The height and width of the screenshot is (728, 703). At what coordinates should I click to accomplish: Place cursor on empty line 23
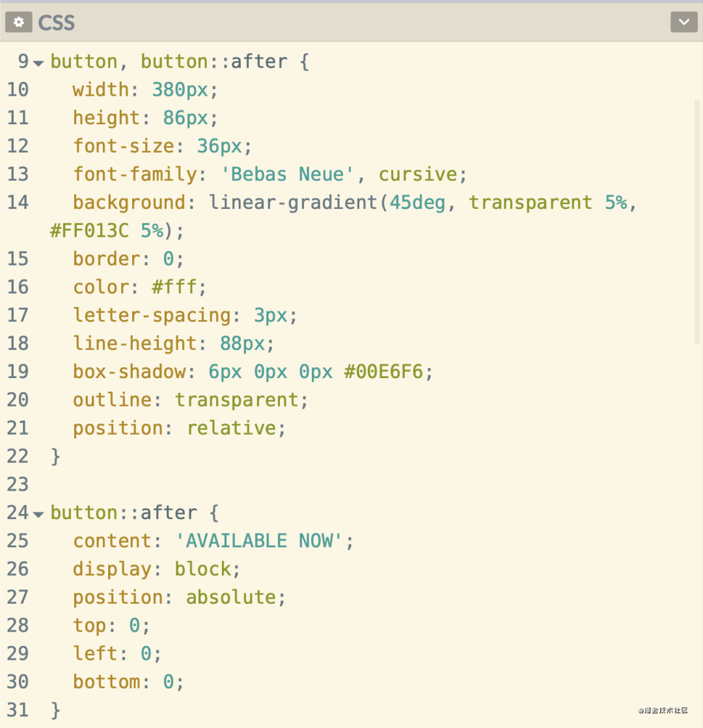tap(195, 485)
